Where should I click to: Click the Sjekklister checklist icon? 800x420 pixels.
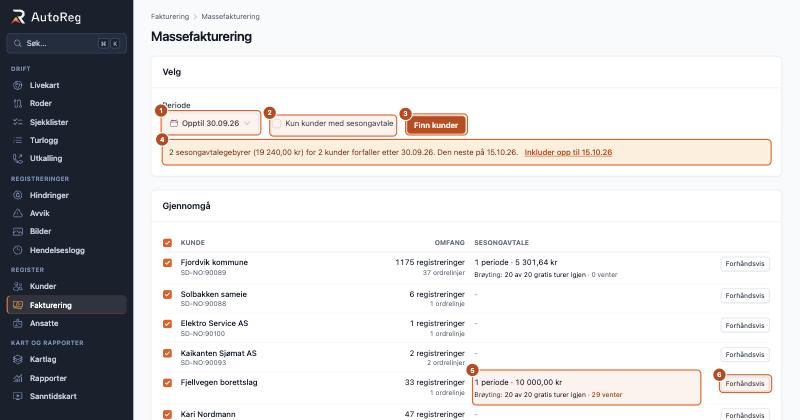coord(18,122)
